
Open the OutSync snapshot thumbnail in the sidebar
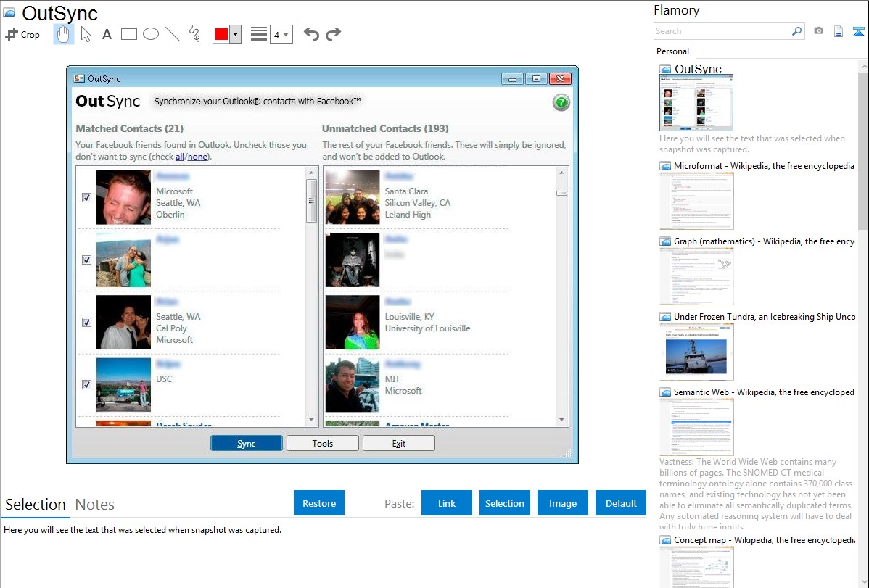point(696,103)
